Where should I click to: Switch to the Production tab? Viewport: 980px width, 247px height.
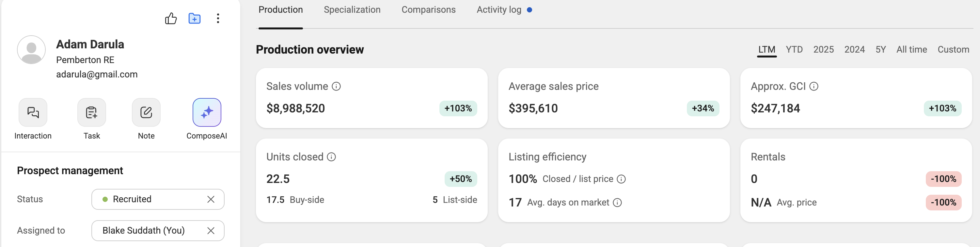pos(281,10)
